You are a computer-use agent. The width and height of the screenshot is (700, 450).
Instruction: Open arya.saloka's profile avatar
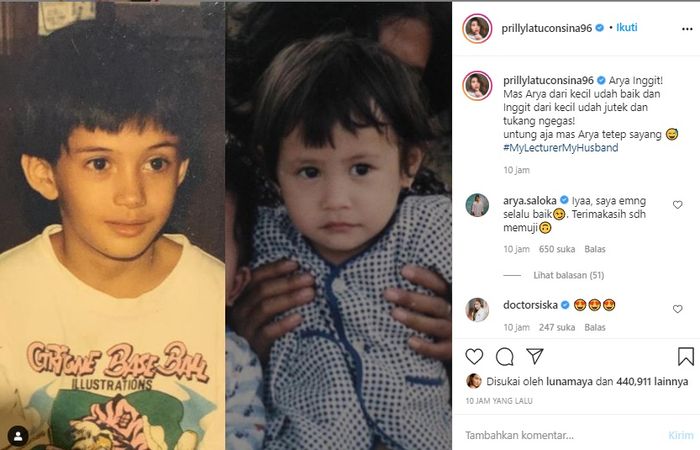477,205
